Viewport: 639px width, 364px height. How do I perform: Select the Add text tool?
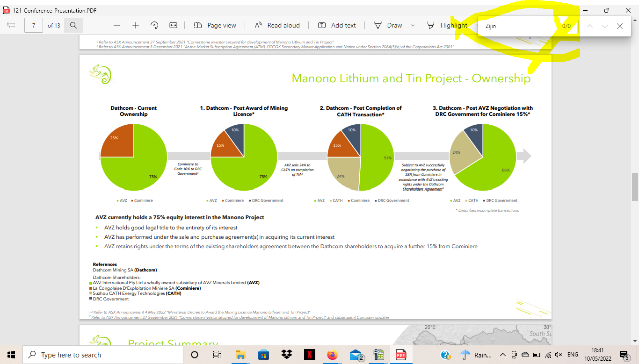(x=337, y=25)
